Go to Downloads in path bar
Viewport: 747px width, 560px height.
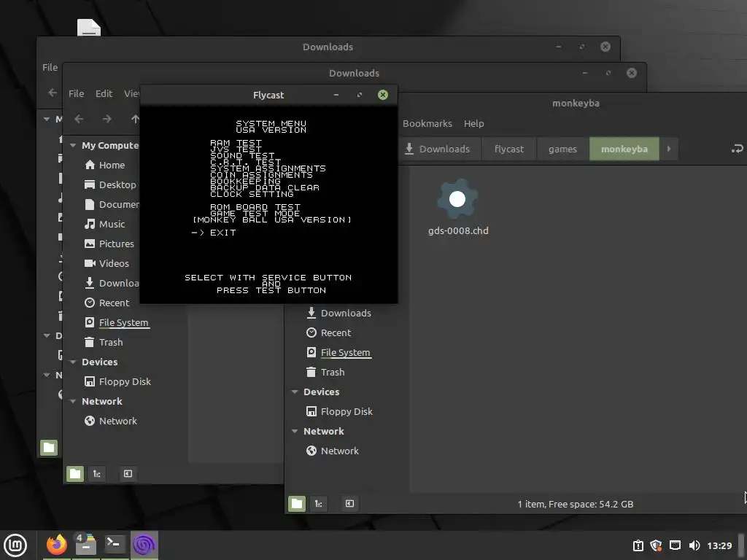click(x=438, y=149)
